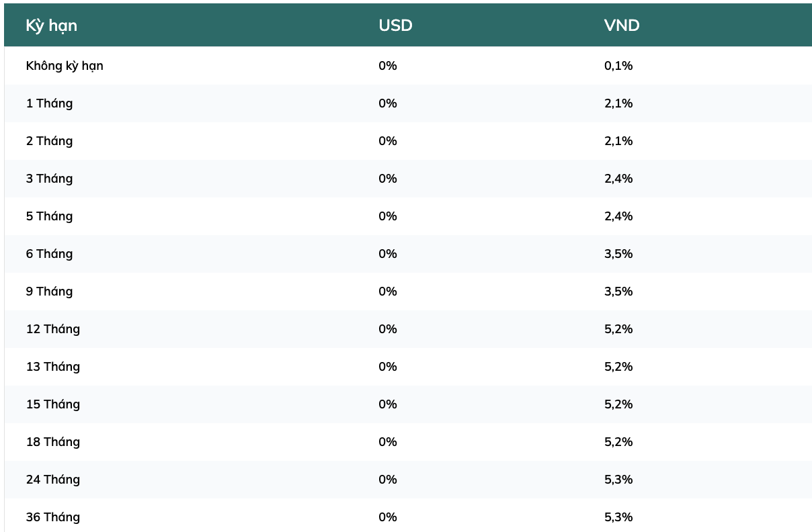Click the Kỳ hạn column header

52,26
